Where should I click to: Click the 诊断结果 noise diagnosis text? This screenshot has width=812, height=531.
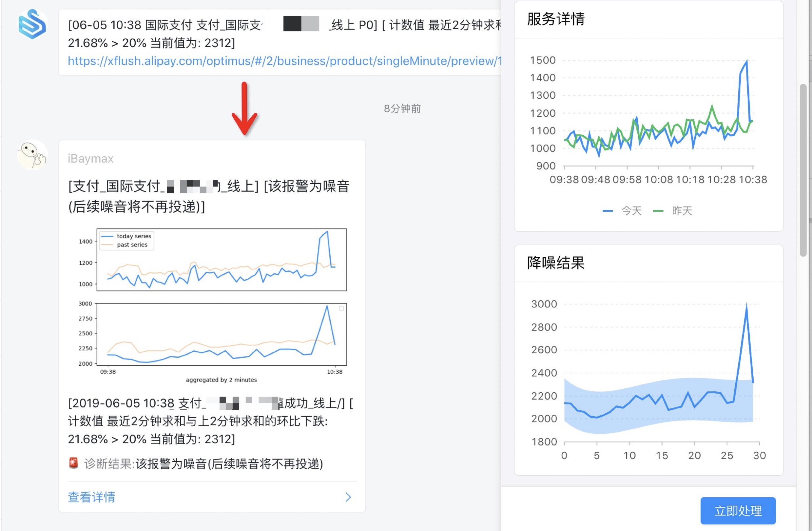[203, 464]
